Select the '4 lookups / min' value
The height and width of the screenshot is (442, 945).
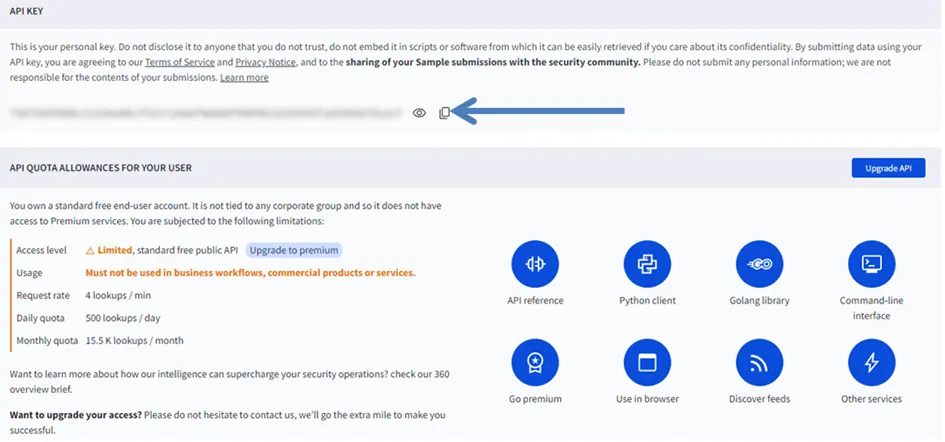pos(118,295)
